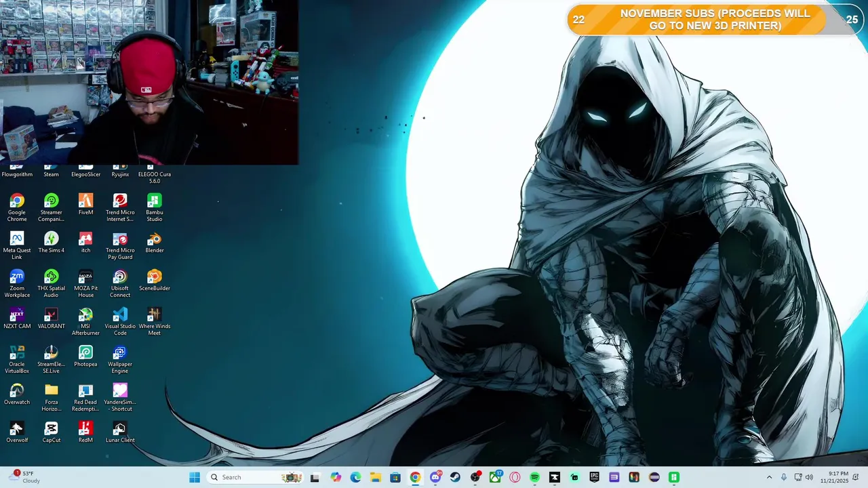Launch Microsoft Edge from taskbar
The image size is (868, 488).
point(355,477)
